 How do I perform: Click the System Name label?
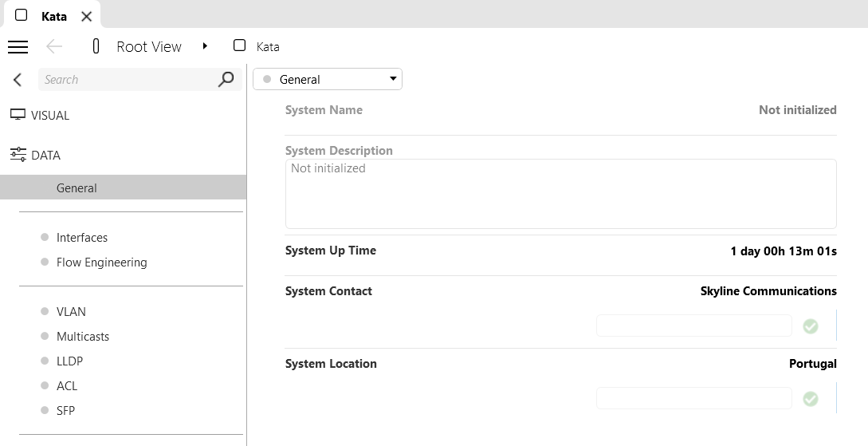324,110
